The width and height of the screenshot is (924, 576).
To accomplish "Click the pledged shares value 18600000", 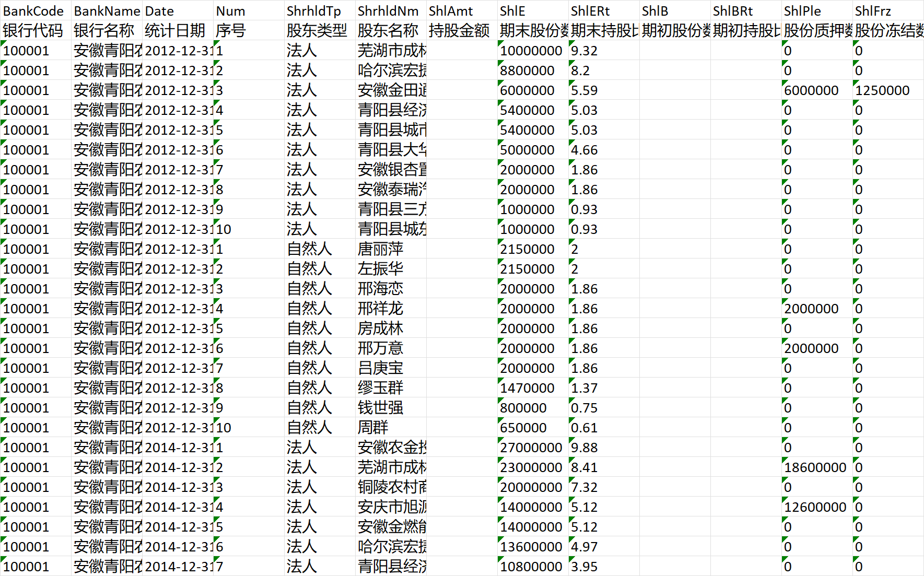I will coord(817,467).
